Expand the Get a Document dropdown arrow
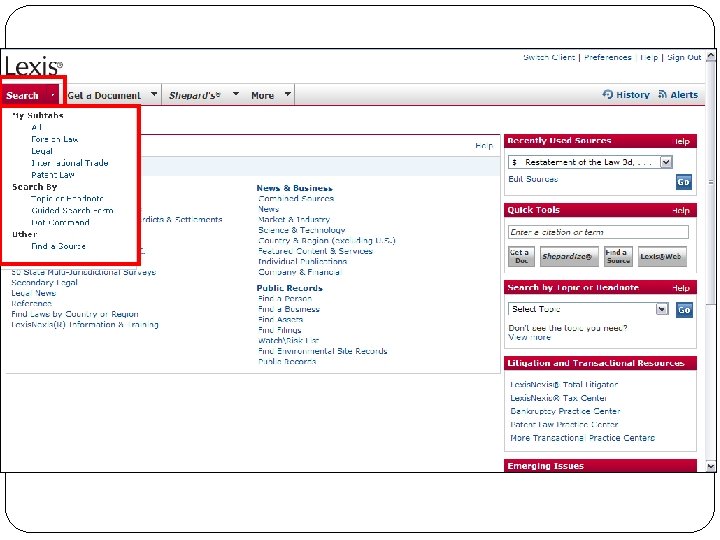 [x=154, y=94]
